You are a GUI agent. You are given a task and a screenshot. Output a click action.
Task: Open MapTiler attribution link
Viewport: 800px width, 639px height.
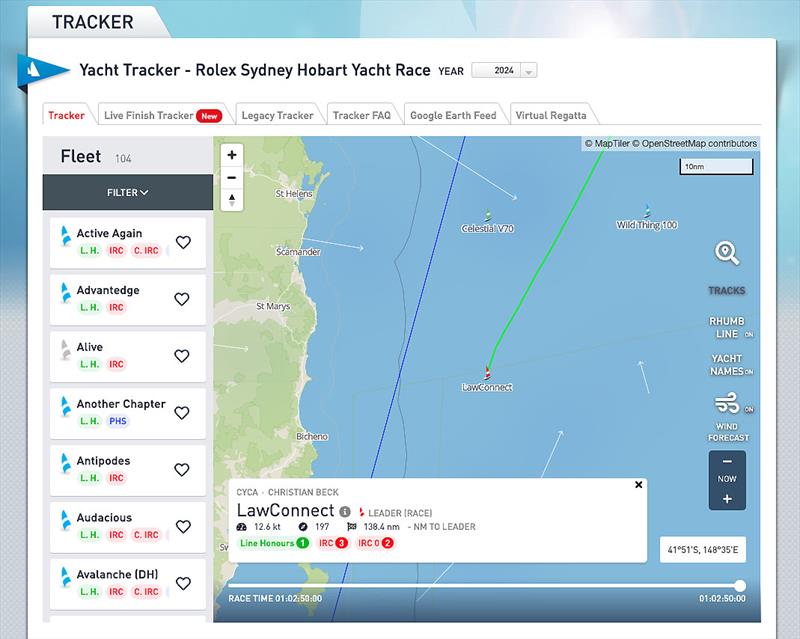pyautogui.click(x=607, y=143)
